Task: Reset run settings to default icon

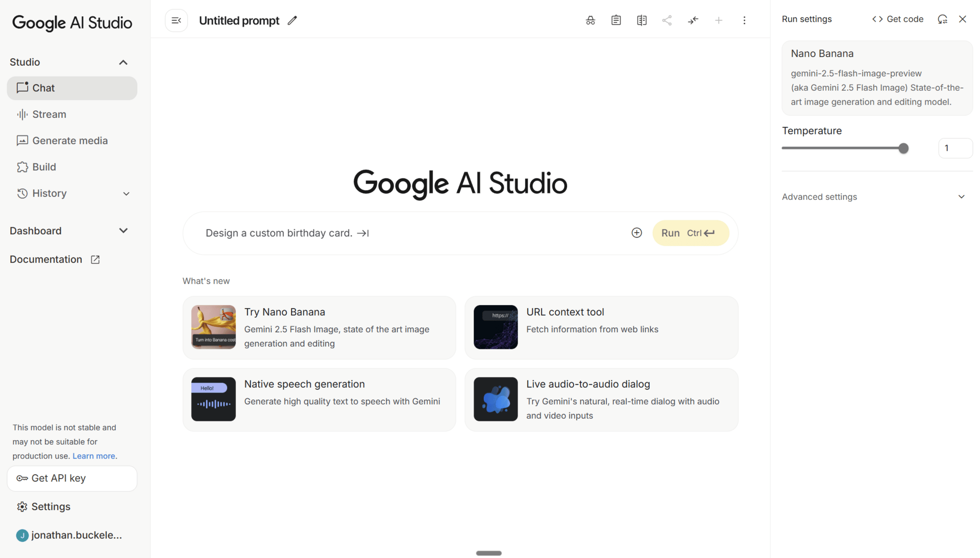Action: (942, 19)
